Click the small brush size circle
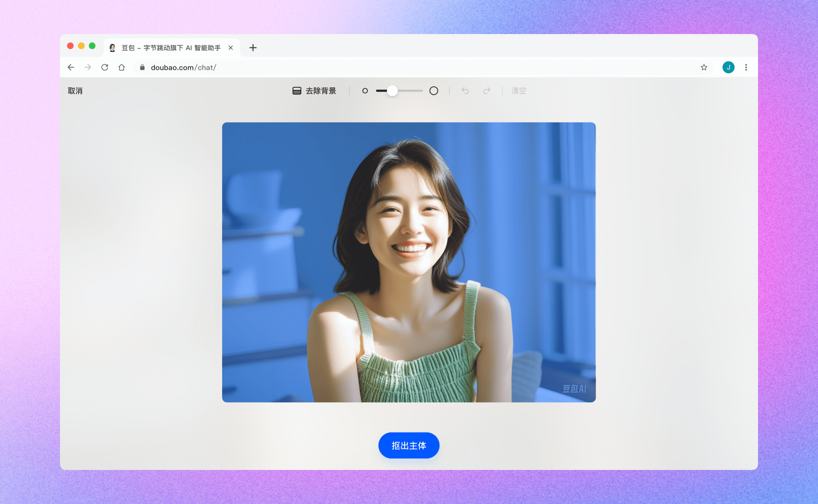This screenshot has width=818, height=504. click(x=365, y=91)
